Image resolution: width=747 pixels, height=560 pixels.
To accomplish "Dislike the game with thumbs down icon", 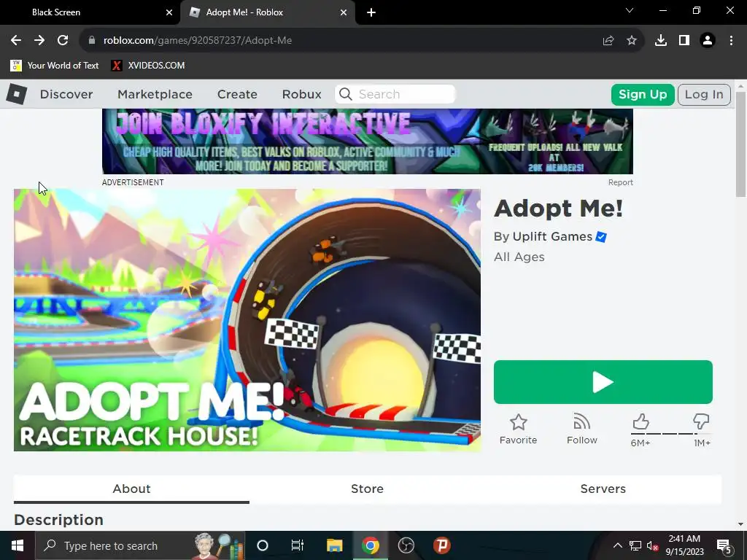I will pos(701,422).
